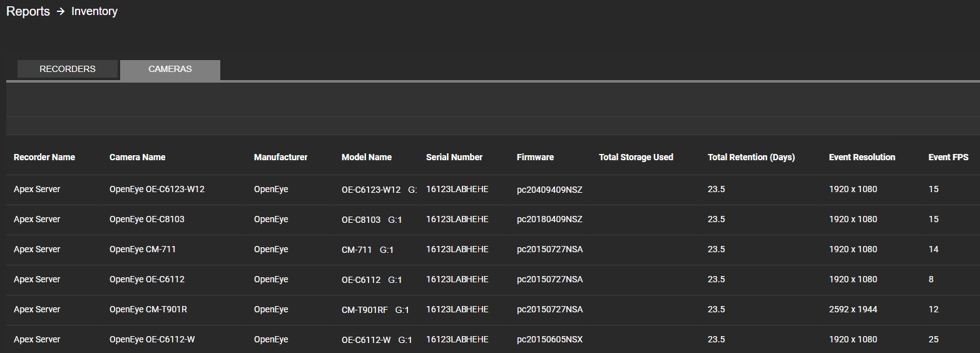
Task: Sort by Camera Name column header
Action: [138, 157]
